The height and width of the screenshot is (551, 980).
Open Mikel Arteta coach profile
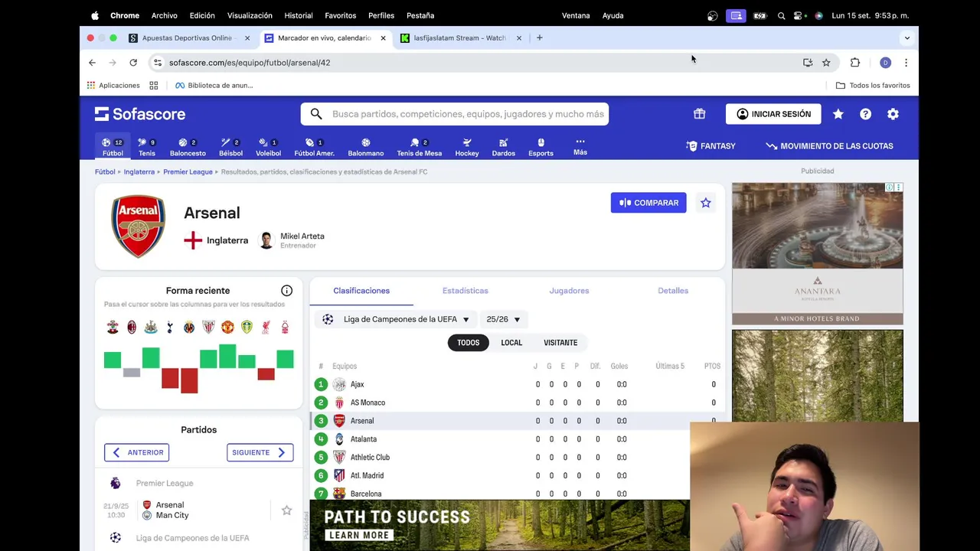click(x=292, y=240)
